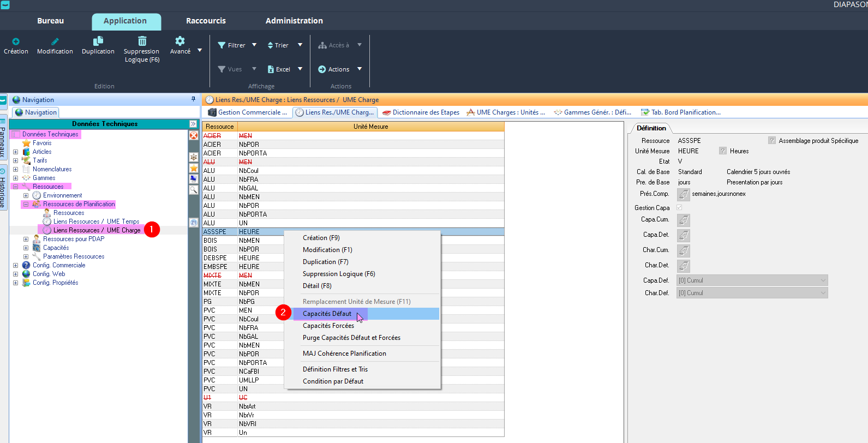Screen dimensions: 868x443
Task: Click the Création toolbar icon
Action: [16, 41]
